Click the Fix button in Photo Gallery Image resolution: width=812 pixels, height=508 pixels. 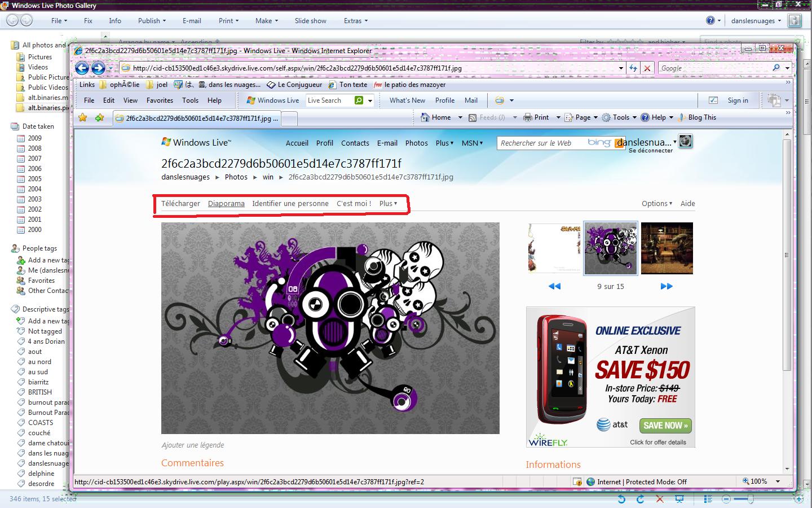click(88, 21)
